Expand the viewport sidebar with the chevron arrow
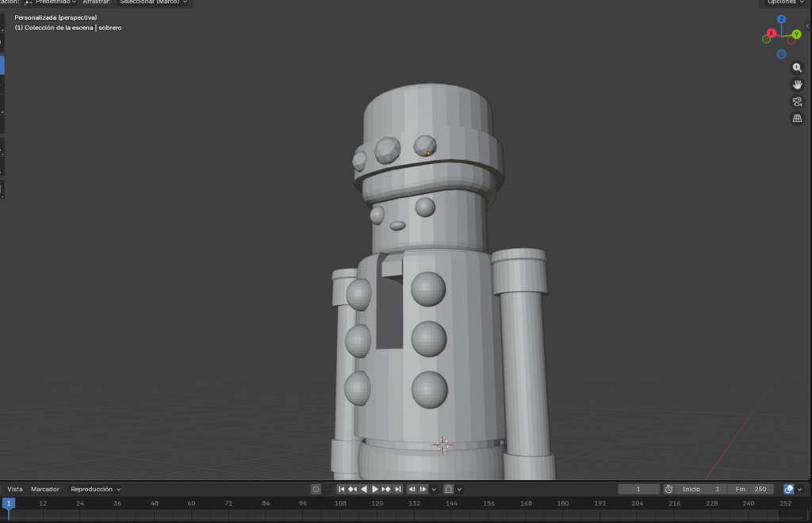 coord(808,25)
